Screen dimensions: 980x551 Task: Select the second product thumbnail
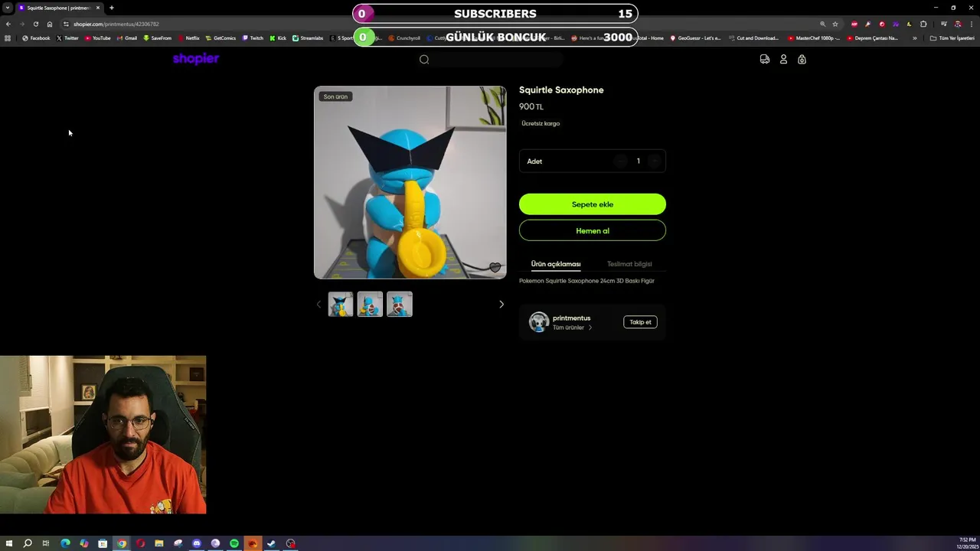point(370,305)
